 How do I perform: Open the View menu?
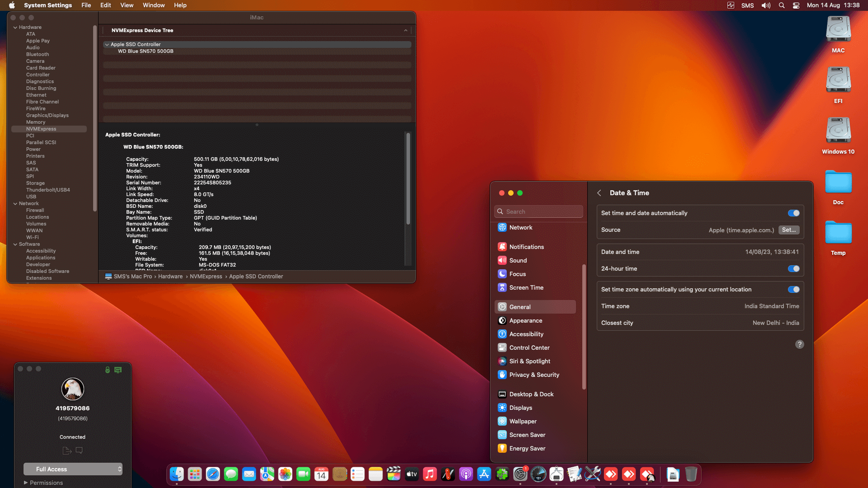[127, 5]
